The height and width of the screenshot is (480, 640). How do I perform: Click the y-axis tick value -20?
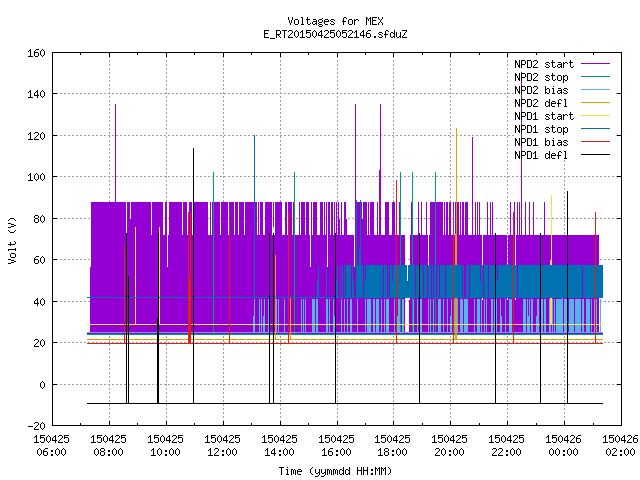pyautogui.click(x=36, y=426)
